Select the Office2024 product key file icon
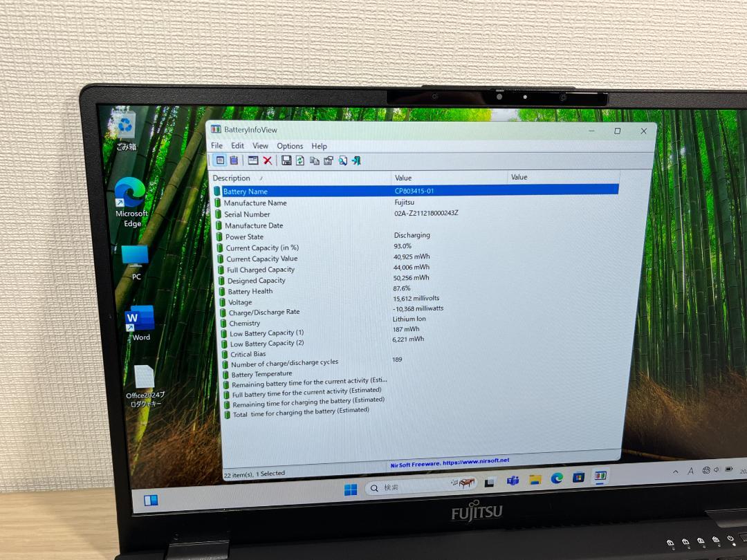Screen dimensions: 747x560 pos(145,386)
